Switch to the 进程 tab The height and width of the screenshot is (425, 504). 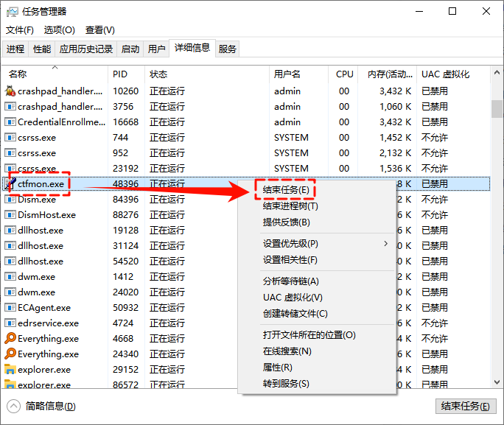15,49
